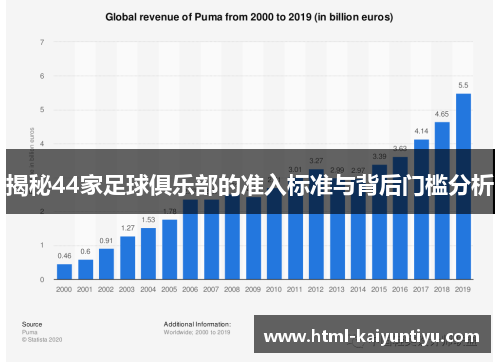This screenshot has width=500, height=362.
Task: Click the 1.53 value label
Action: tap(148, 220)
